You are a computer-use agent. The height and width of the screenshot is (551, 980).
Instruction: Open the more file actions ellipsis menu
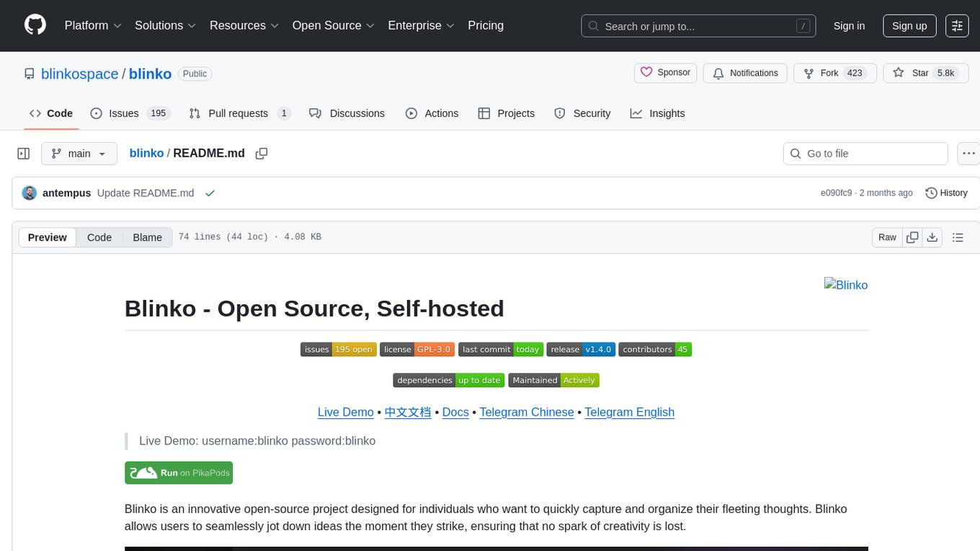pos(968,154)
